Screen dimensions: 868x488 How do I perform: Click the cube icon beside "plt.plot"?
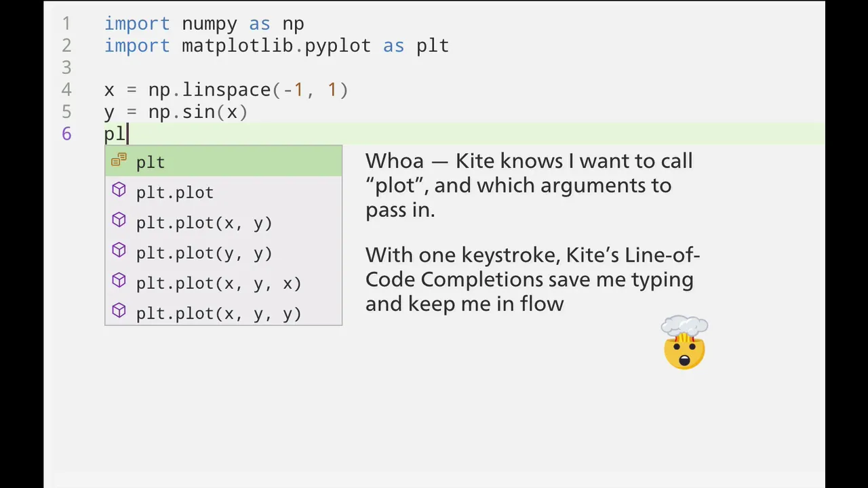(x=119, y=190)
